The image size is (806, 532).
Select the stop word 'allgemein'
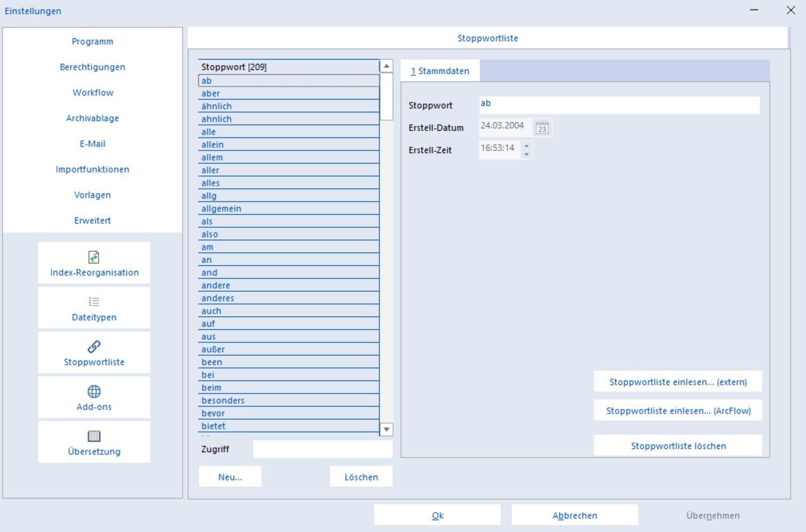click(x=289, y=208)
